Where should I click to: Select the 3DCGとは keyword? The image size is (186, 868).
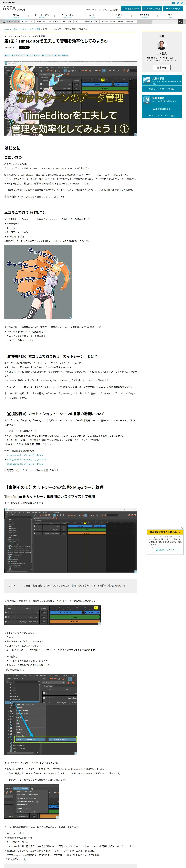pyautogui.click(x=41, y=22)
